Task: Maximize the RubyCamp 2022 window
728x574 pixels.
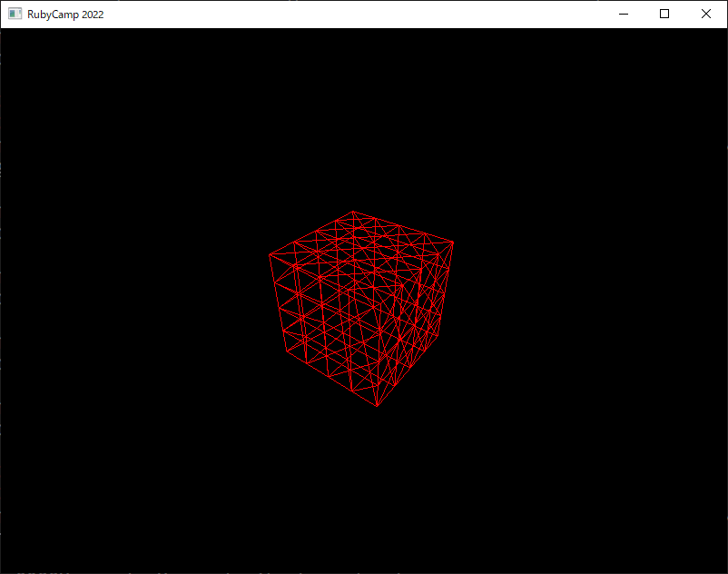Action: pyautogui.click(x=664, y=14)
